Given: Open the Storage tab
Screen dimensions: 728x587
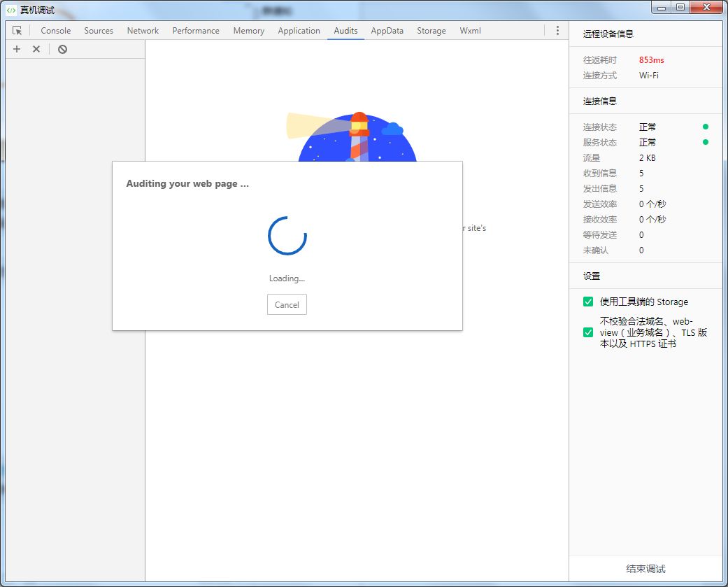Looking at the screenshot, I should pyautogui.click(x=431, y=31).
